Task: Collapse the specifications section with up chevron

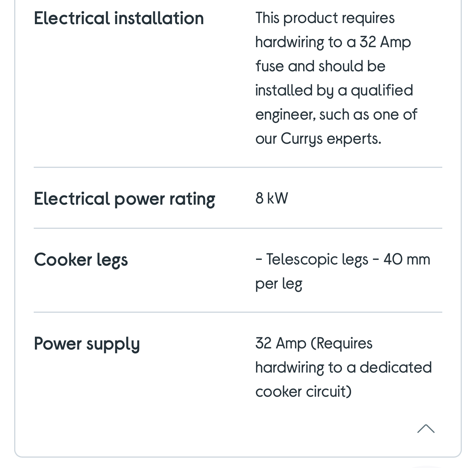Action: [426, 429]
